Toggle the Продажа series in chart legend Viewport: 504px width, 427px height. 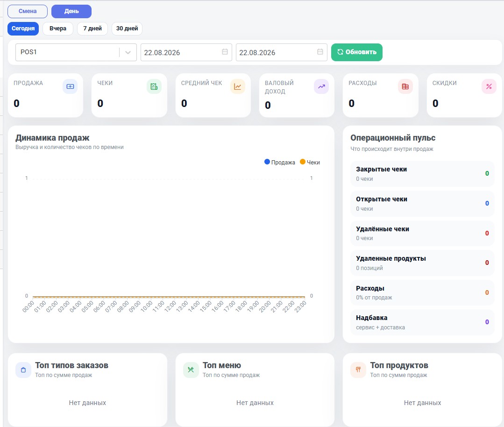280,163
